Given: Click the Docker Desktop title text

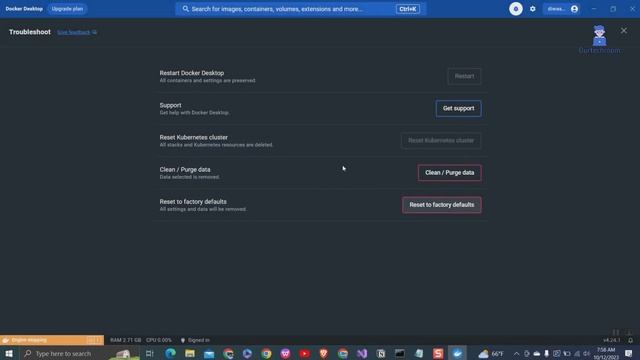Looking at the screenshot, I should pyautogui.click(x=24, y=9).
